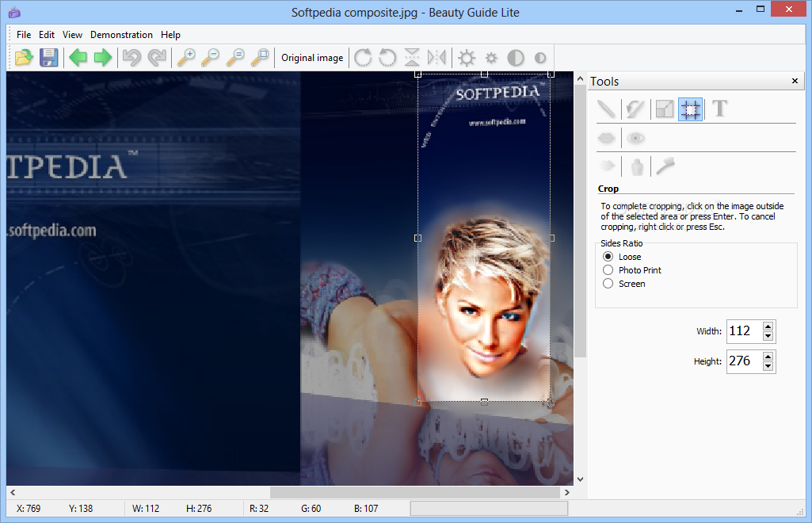
Task: Decrease brightness with small sun icon
Action: [491, 58]
